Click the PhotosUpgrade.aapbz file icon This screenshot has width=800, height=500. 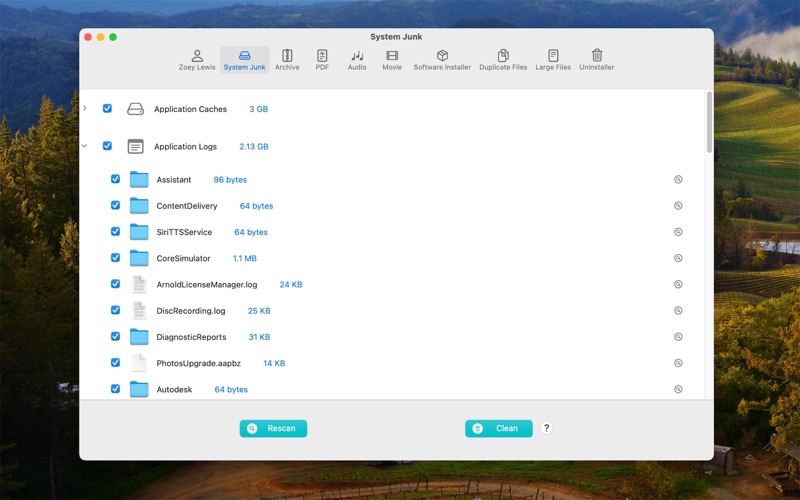(x=139, y=363)
